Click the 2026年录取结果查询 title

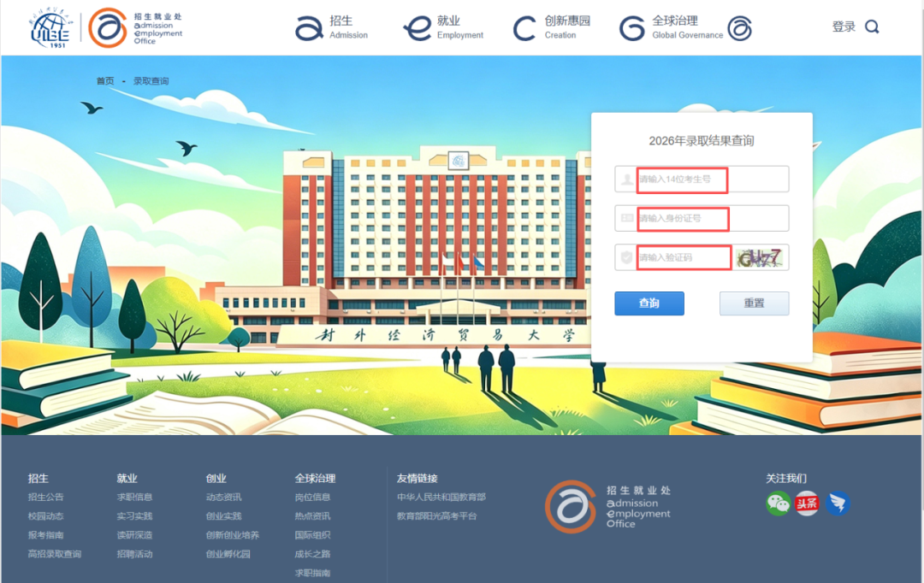click(x=702, y=141)
